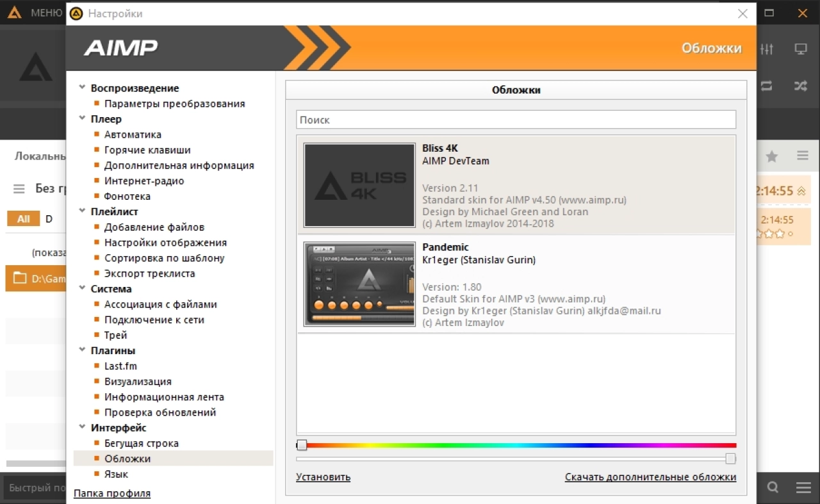The height and width of the screenshot is (504, 820).
Task: Select the D filter tab in playlist
Action: 49,219
